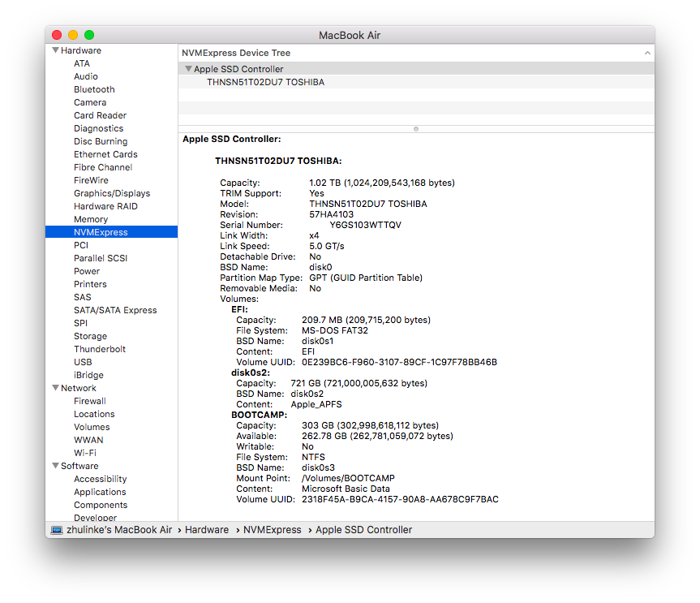Click the serial number Y6GS103WTTQV
The width and height of the screenshot is (700, 603).
pyautogui.click(x=366, y=225)
